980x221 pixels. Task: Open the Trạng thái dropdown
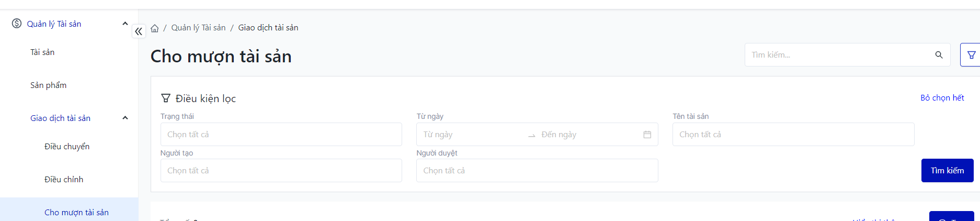pos(281,135)
